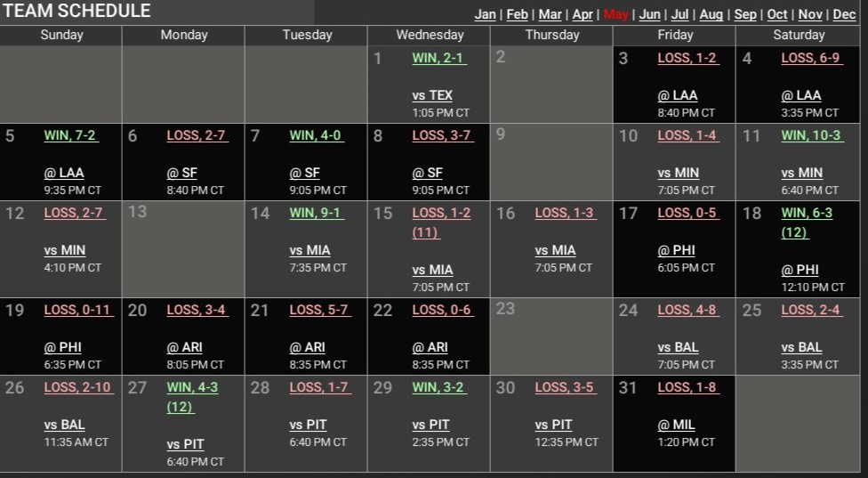The height and width of the screenshot is (478, 868).
Task: Click the WIN, 4-0 result link
Action: [315, 135]
